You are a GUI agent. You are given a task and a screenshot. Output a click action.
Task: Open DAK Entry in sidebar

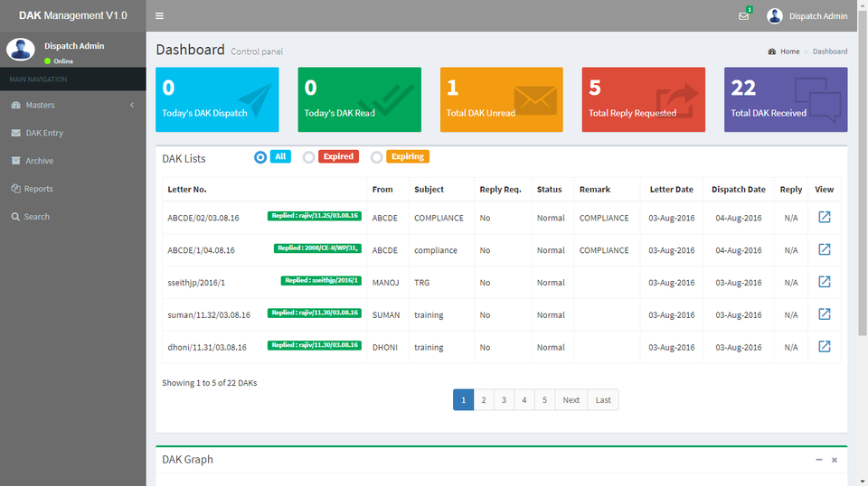pyautogui.click(x=44, y=133)
